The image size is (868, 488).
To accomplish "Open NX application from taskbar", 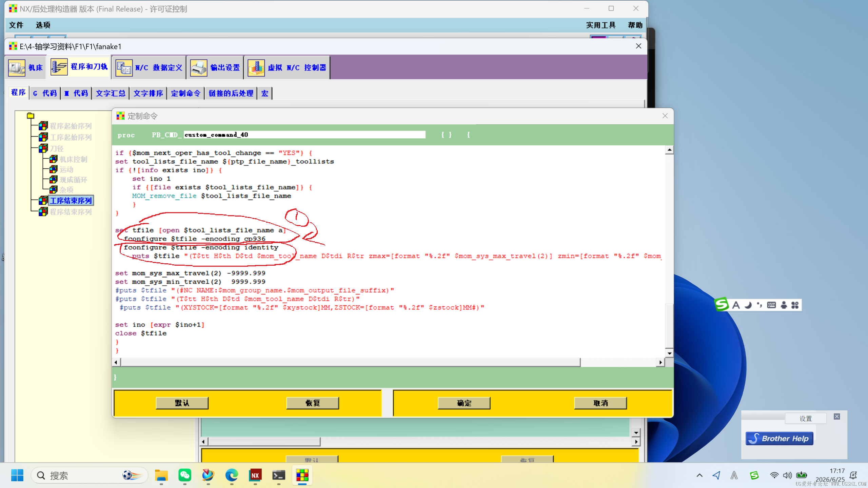I will point(255,475).
